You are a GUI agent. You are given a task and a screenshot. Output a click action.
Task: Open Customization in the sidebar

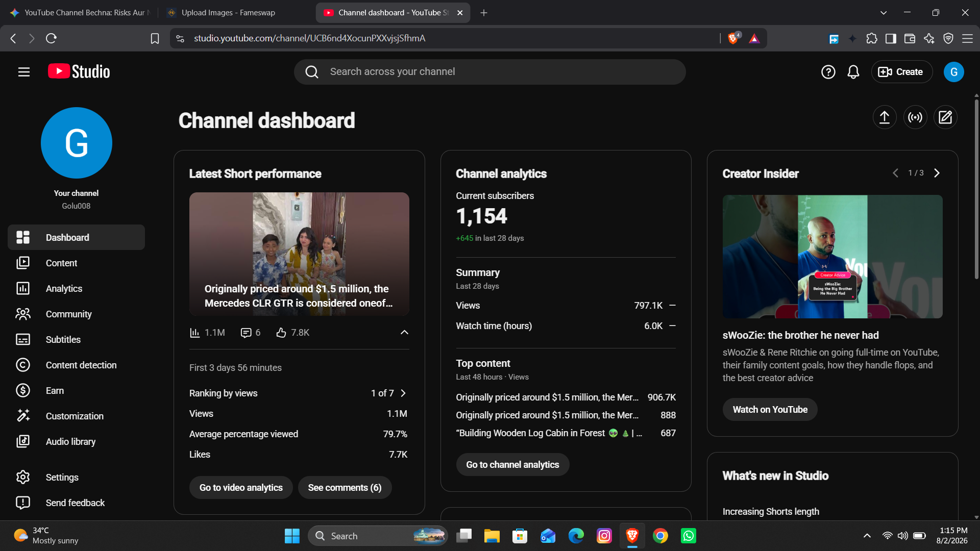click(x=77, y=416)
